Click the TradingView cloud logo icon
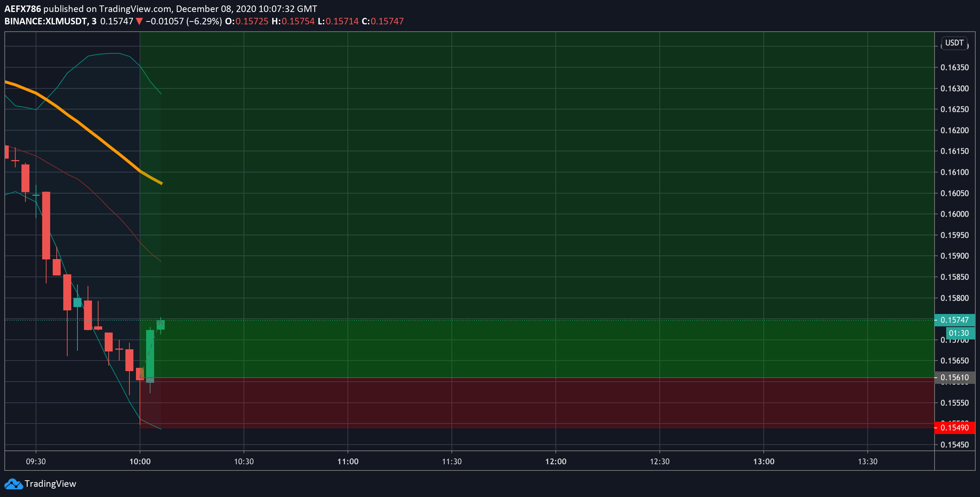The height and width of the screenshot is (497, 980). point(13,484)
